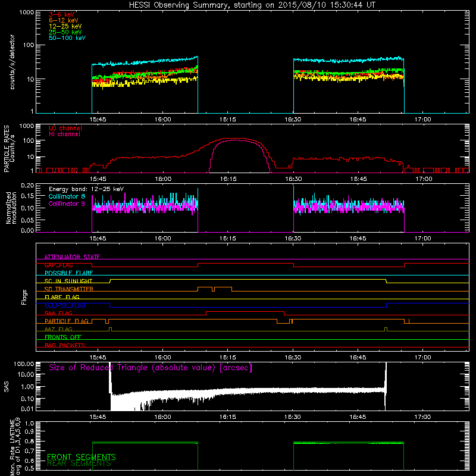The width and height of the screenshot is (476, 476).
Task: Click the 'HI channel' legend label
Action: click(64, 134)
